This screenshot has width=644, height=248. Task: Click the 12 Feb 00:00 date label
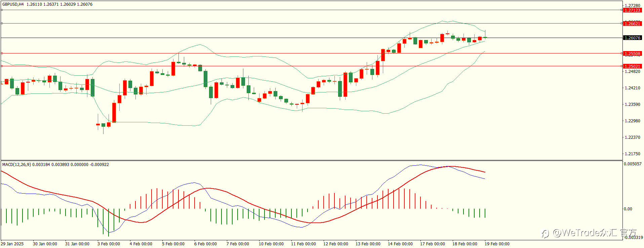pos(335,244)
